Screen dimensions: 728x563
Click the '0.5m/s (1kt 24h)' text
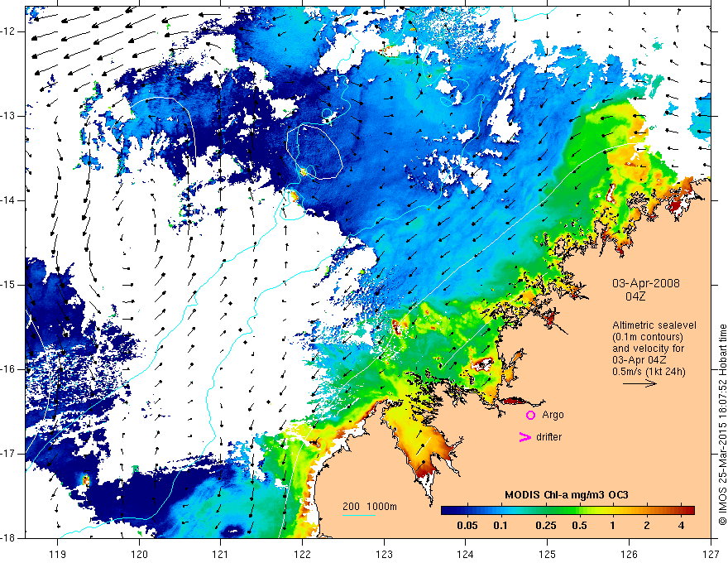(x=649, y=372)
